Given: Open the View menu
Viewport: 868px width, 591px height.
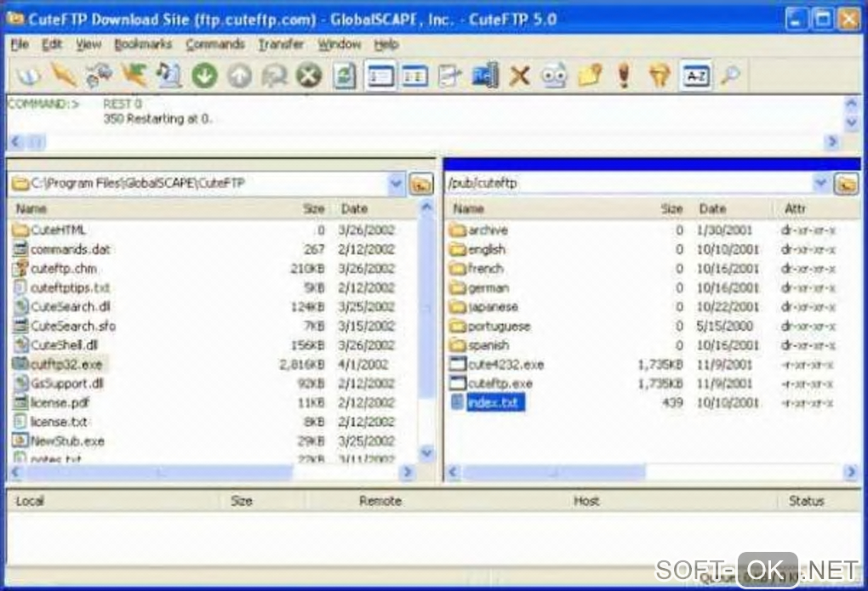Looking at the screenshot, I should click(x=89, y=44).
